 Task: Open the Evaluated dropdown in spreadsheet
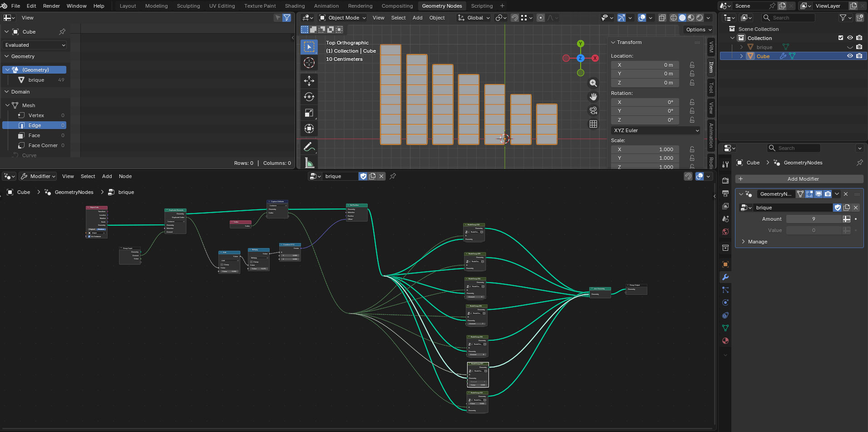35,45
